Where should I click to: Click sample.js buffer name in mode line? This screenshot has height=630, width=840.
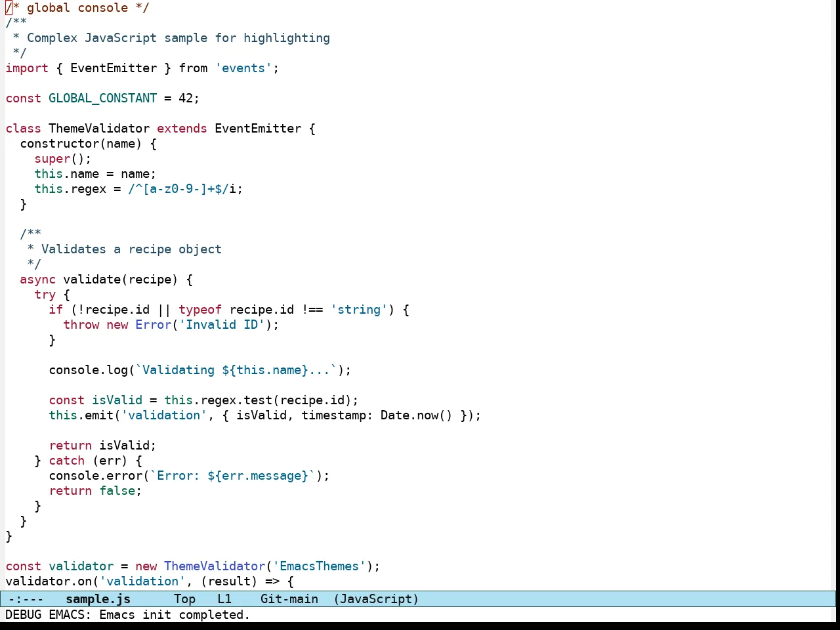(98, 599)
